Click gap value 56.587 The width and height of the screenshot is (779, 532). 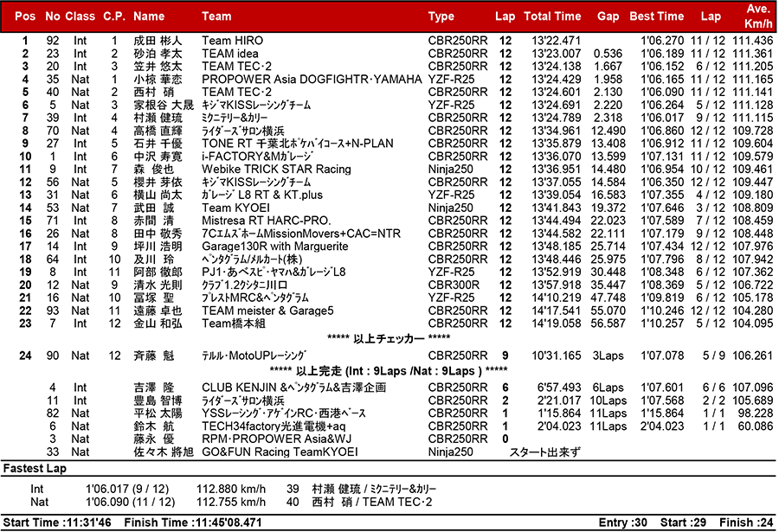(608, 324)
